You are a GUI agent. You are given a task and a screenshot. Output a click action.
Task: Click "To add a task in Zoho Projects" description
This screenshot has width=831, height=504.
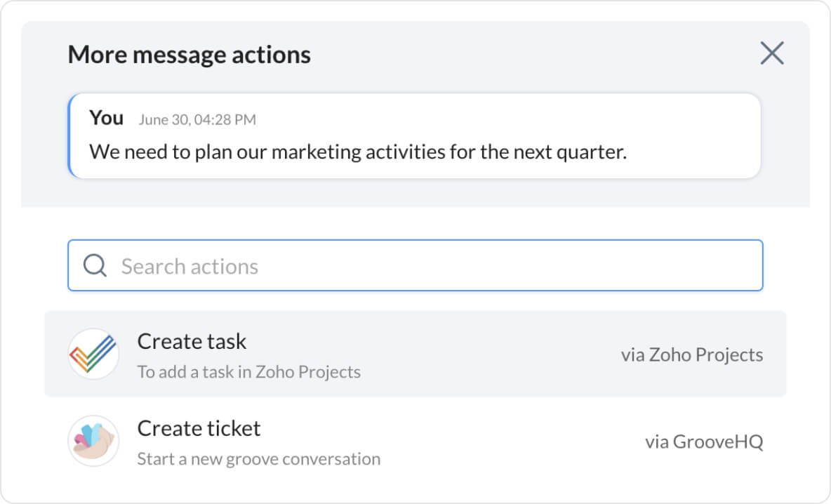tap(248, 371)
